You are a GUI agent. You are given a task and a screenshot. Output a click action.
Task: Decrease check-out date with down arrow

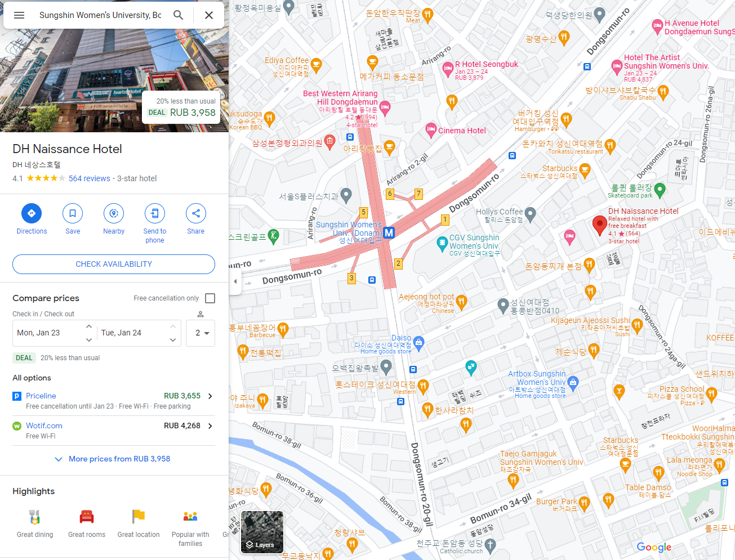coord(173,340)
